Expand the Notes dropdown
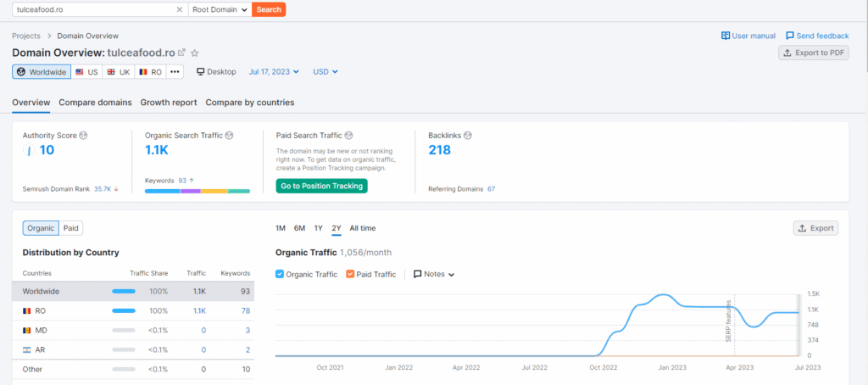The height and width of the screenshot is (385, 868). 435,274
